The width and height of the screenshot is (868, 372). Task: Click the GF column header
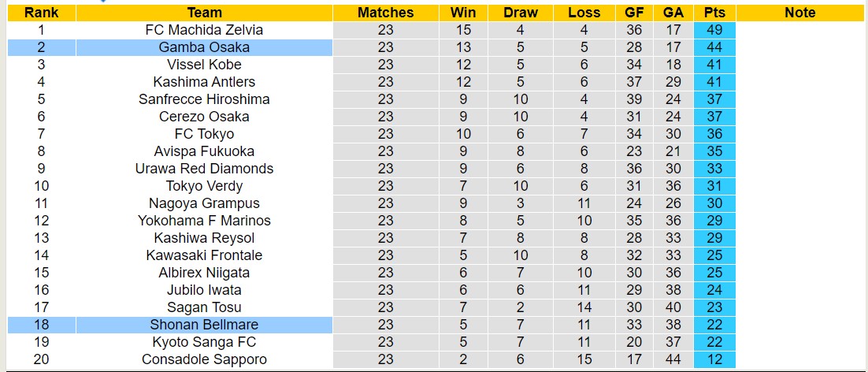[634, 13]
